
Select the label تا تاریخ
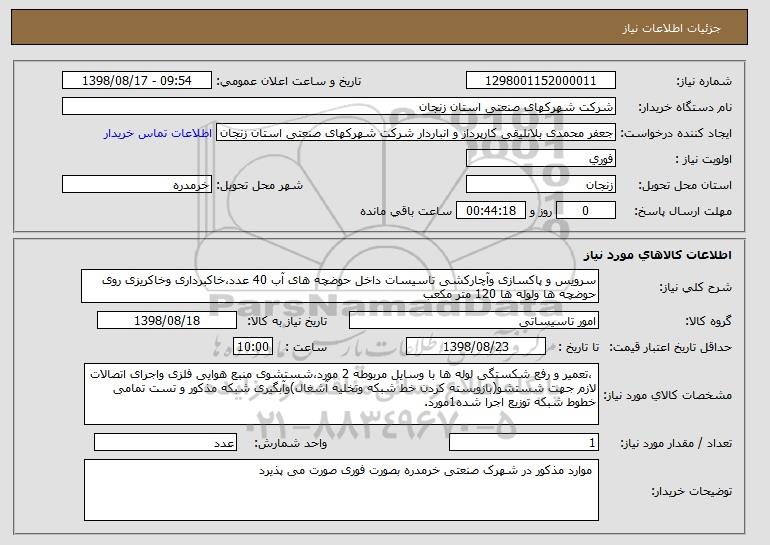pos(578,347)
